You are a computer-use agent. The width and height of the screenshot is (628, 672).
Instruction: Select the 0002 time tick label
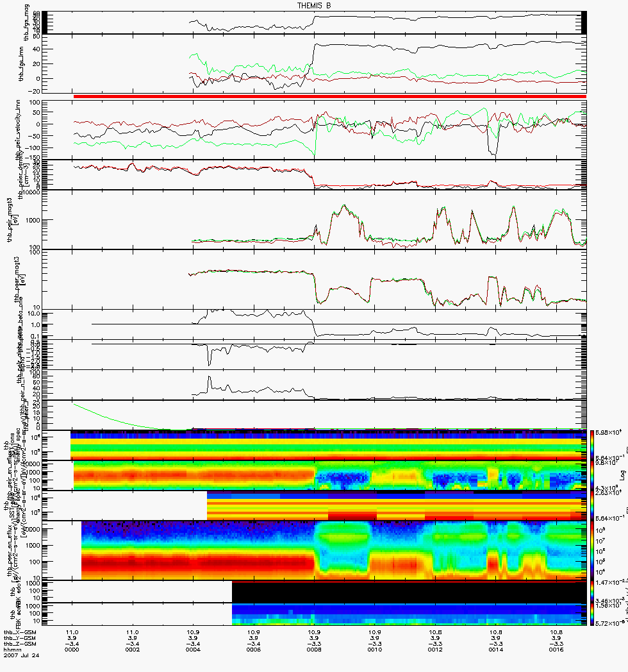click(133, 650)
